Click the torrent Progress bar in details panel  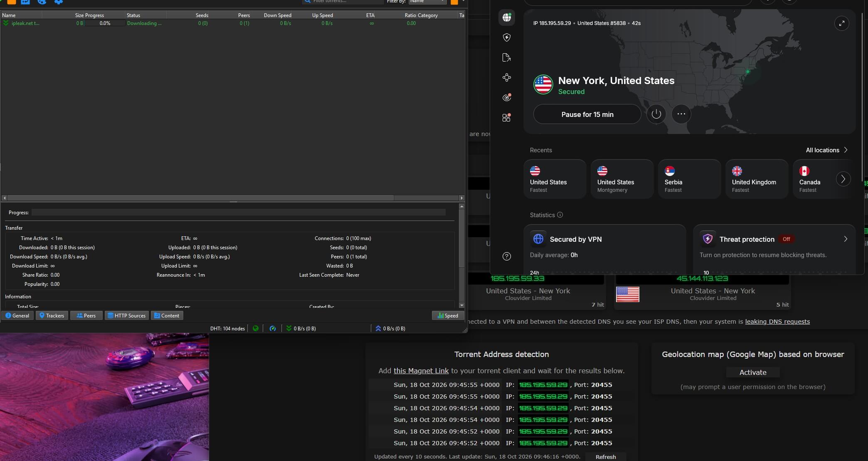coord(239,213)
